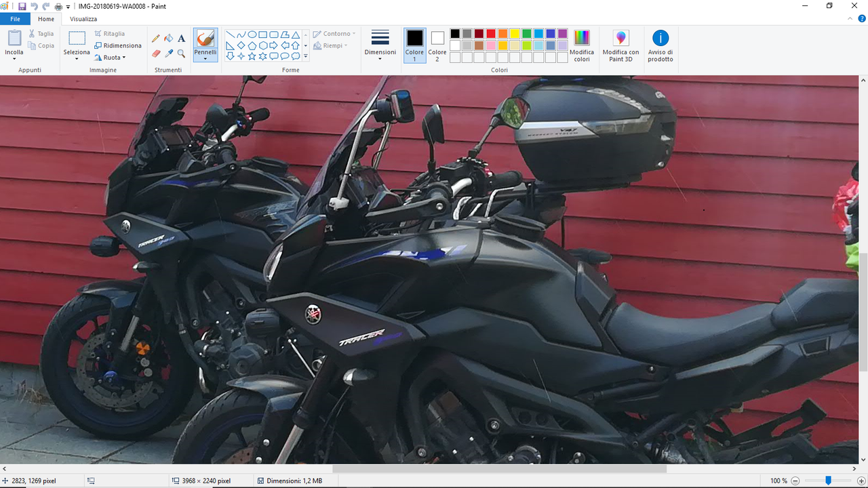Open Customize Quick Access Toolbar arrow
868x488 pixels.
tap(68, 7)
